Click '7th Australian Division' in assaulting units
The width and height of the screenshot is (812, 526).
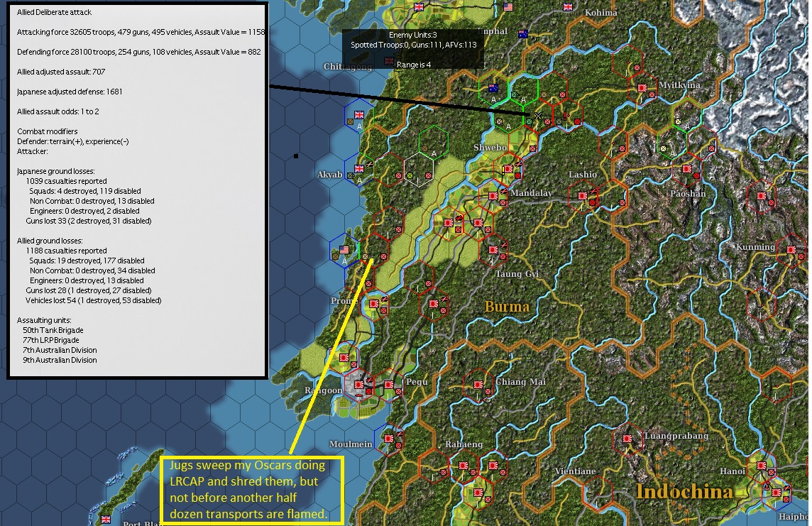pos(60,350)
